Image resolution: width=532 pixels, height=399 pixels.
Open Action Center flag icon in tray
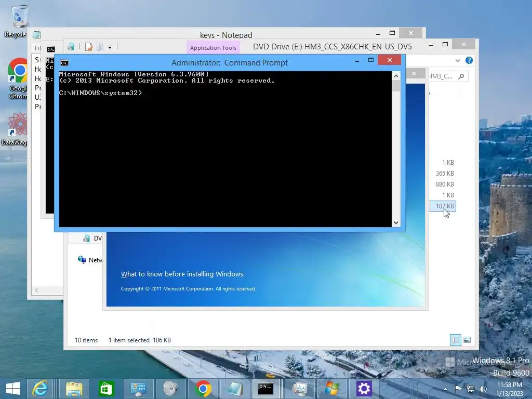(458, 389)
